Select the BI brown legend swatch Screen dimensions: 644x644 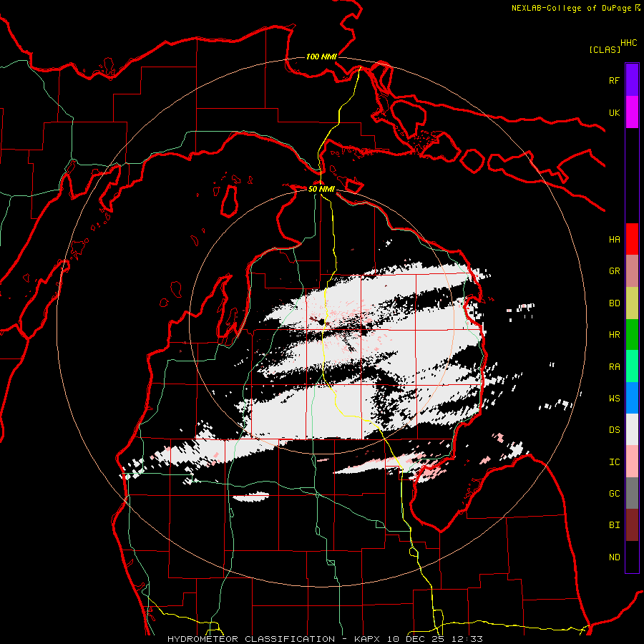coord(632,525)
